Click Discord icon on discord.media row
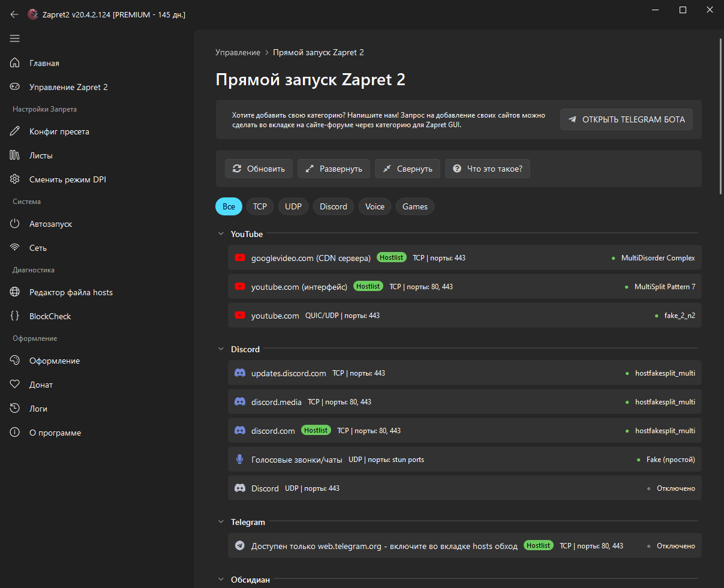The width and height of the screenshot is (724, 588). click(x=240, y=402)
